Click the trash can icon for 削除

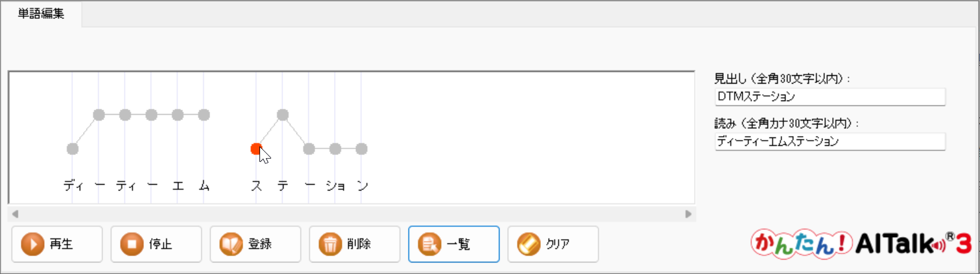tap(329, 244)
